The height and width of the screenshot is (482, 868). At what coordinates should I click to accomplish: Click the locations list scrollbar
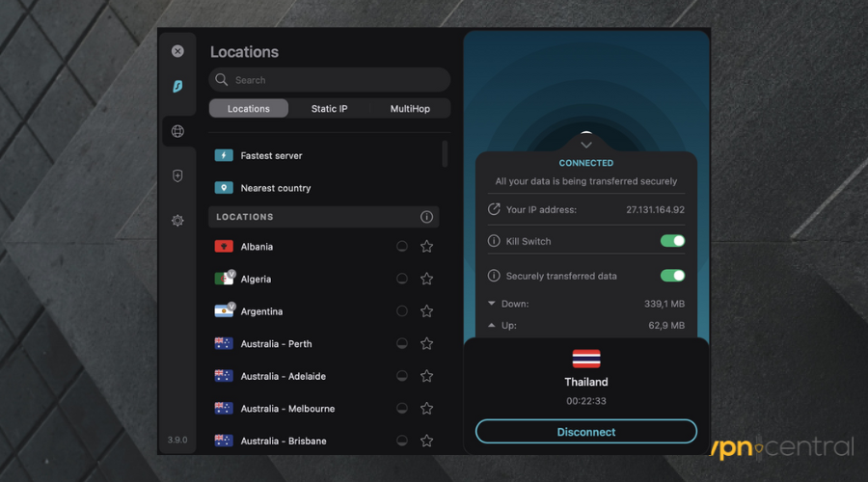[x=445, y=153]
